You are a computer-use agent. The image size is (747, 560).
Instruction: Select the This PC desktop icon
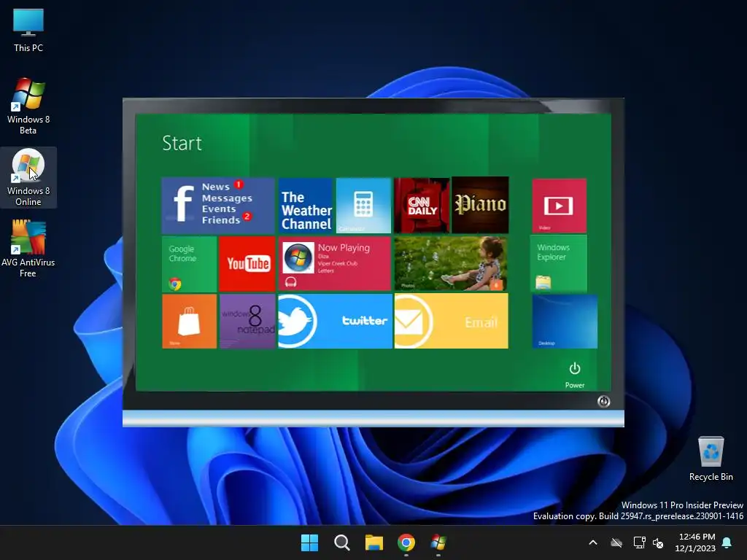click(x=28, y=31)
